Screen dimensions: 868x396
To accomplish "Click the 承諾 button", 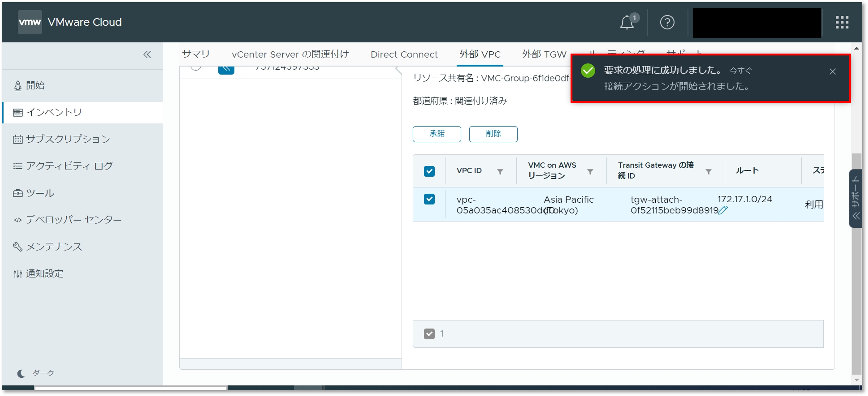I will (x=437, y=134).
